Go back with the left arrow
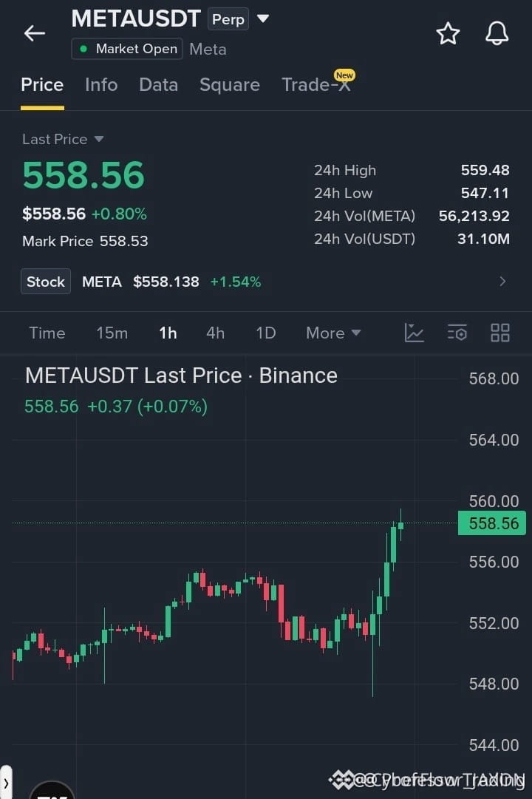The image size is (532, 799). click(35, 34)
